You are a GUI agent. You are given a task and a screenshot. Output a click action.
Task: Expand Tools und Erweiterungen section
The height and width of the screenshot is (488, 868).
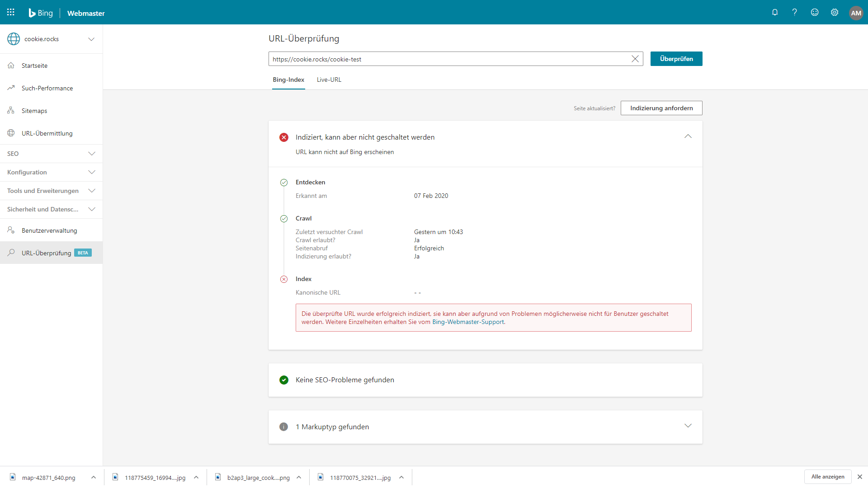point(92,191)
